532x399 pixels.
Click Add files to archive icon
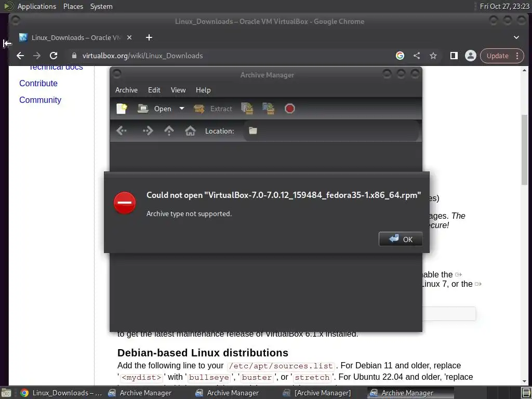[247, 109]
